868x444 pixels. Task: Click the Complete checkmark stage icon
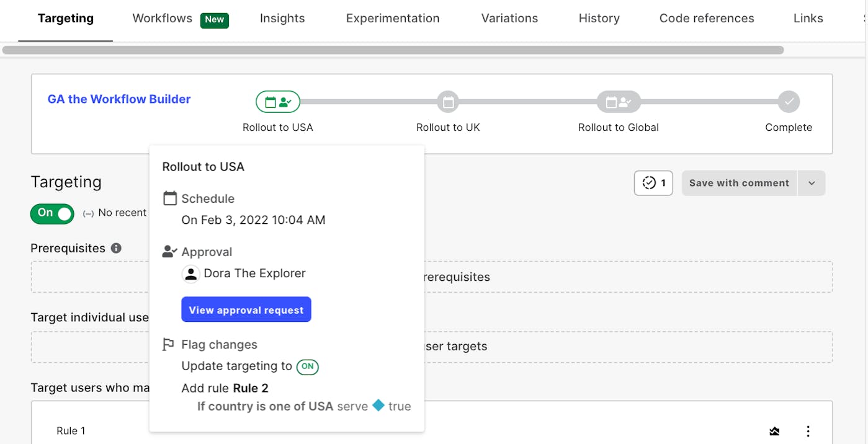789,102
